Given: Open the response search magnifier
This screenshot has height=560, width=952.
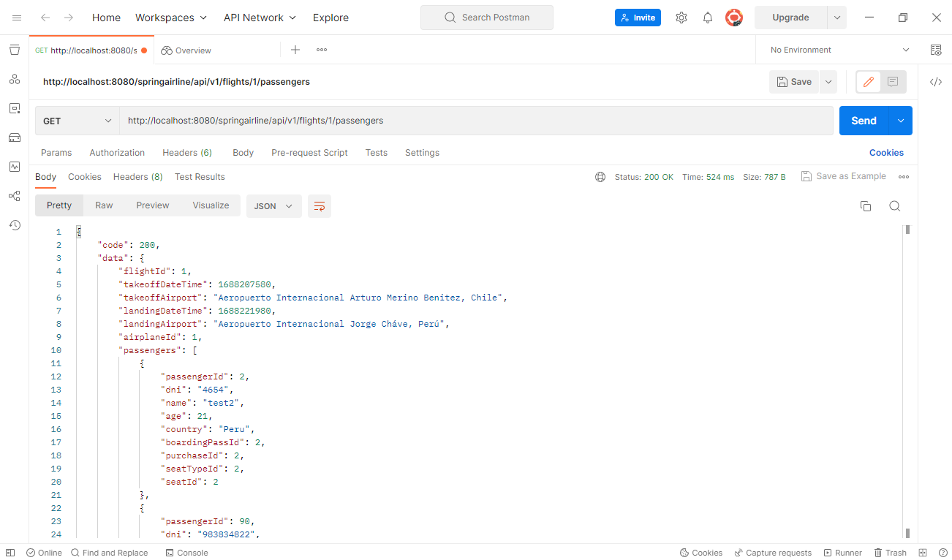Looking at the screenshot, I should coord(895,206).
